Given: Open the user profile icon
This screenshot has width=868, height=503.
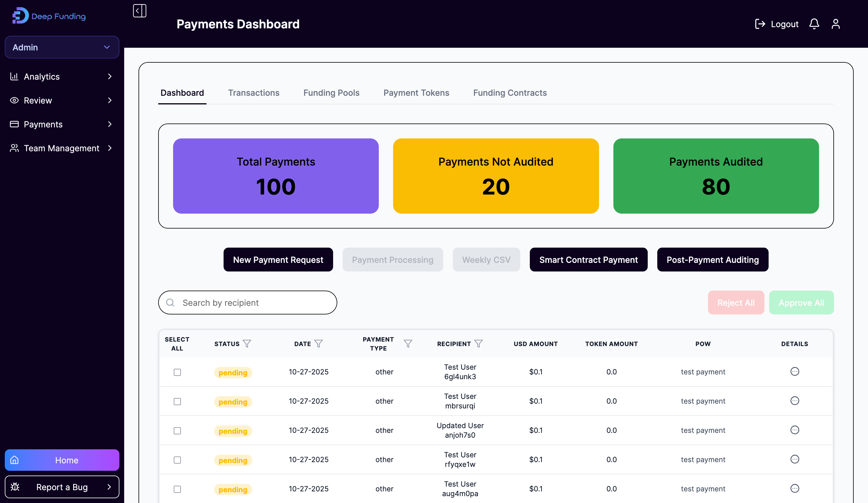Looking at the screenshot, I should tap(836, 24).
